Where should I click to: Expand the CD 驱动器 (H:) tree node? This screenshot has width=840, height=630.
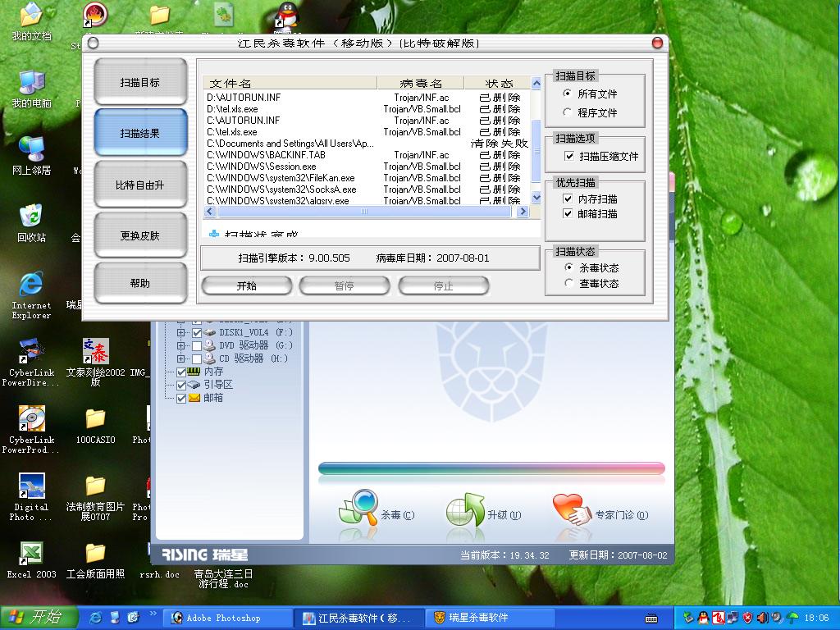click(181, 359)
